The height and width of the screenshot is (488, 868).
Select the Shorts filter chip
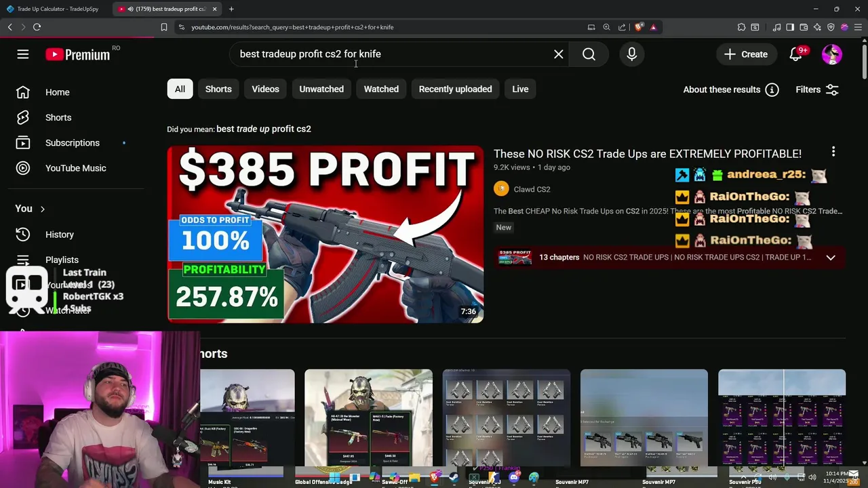(218, 89)
